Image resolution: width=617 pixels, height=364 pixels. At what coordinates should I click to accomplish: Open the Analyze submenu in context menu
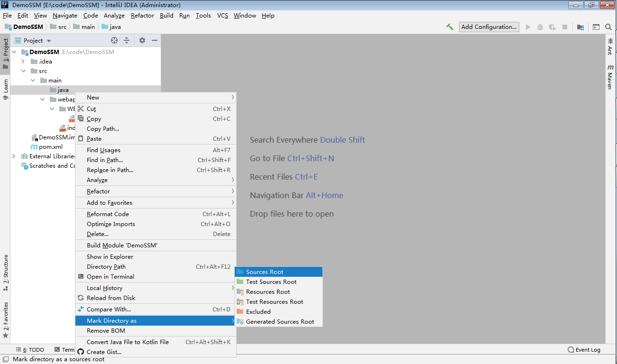point(156,180)
